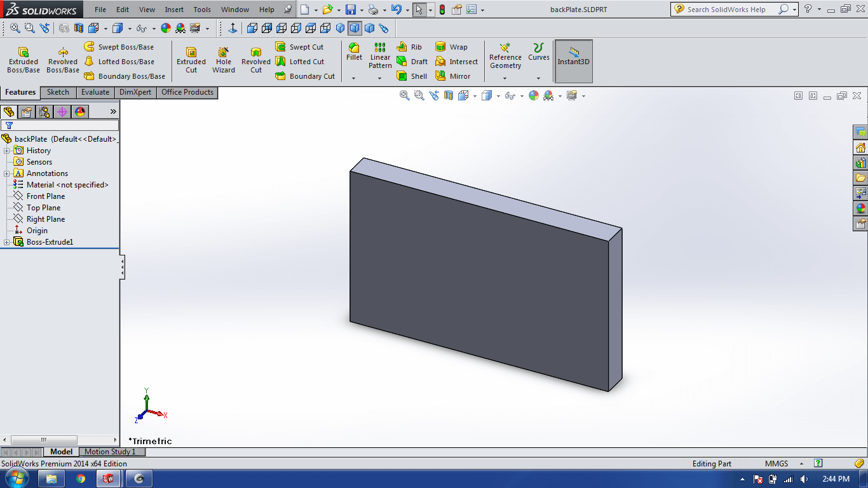This screenshot has width=868, height=488.
Task: Select the Revolved Boss/Base tool
Action: [x=63, y=60]
